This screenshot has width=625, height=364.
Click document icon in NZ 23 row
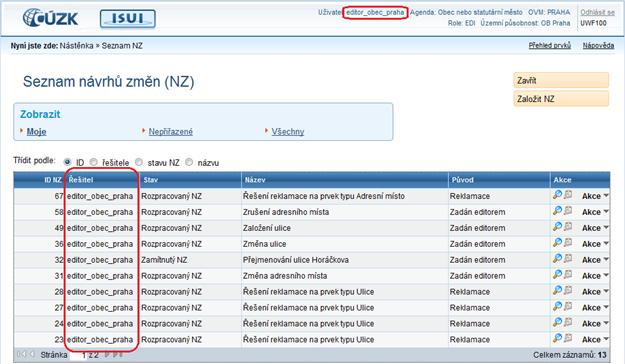coord(568,338)
